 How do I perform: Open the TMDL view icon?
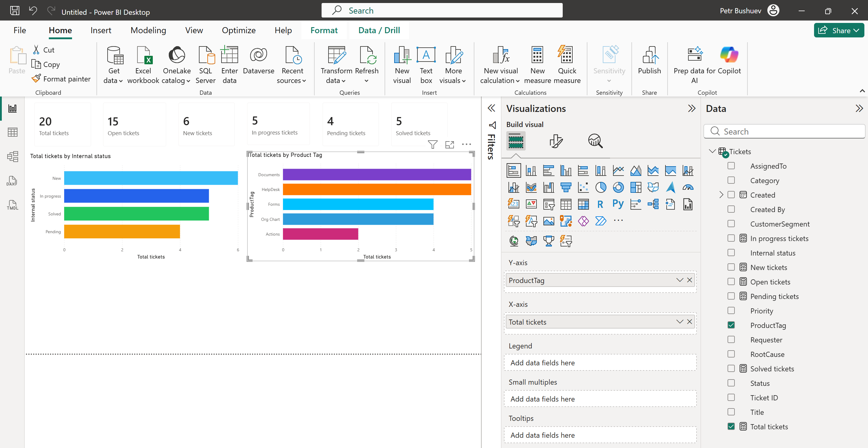pos(12,205)
